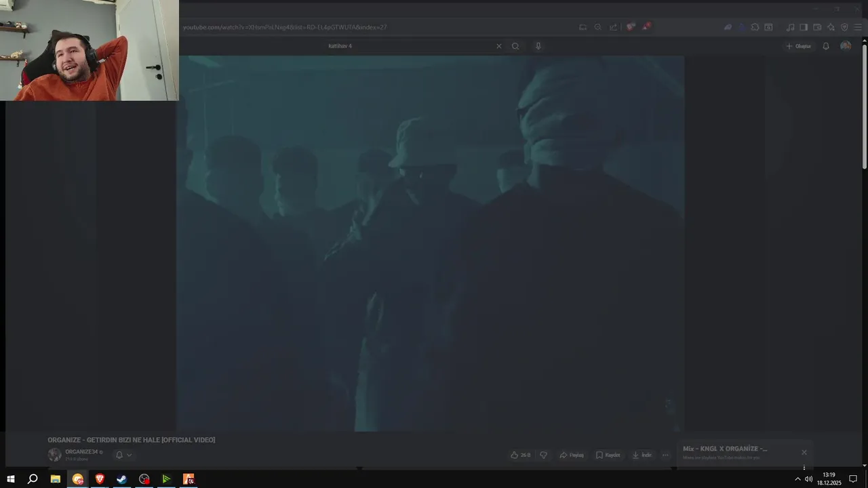This screenshot has width=868, height=488.
Task: Click the video title 'ORGANİZE - GETİRDİN BİZİ NE HALE'
Action: click(x=131, y=440)
